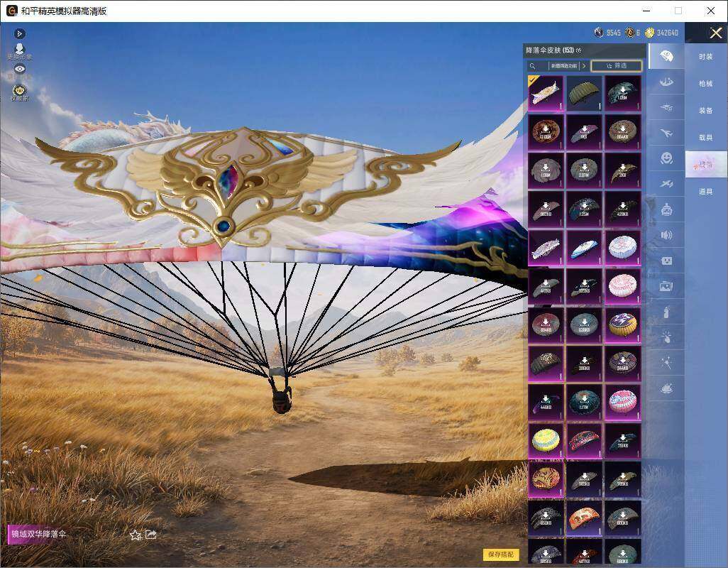The width and height of the screenshot is (728, 568).
Task: Select the yellow striped round parachute thumbnail
Action: [546, 441]
